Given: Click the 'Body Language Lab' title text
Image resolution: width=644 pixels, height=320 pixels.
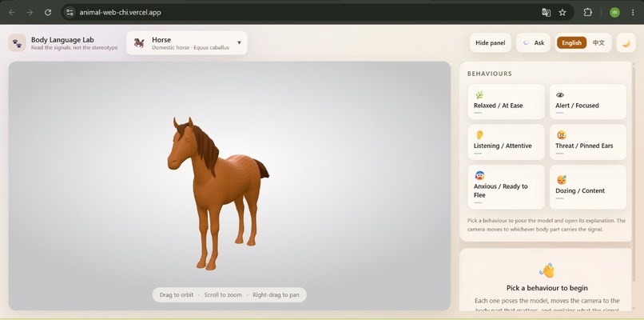Looking at the screenshot, I should pos(62,40).
